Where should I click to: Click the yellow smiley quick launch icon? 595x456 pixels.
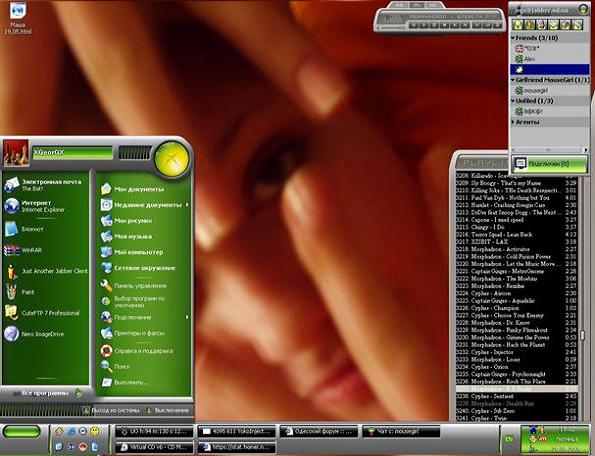coord(95,431)
